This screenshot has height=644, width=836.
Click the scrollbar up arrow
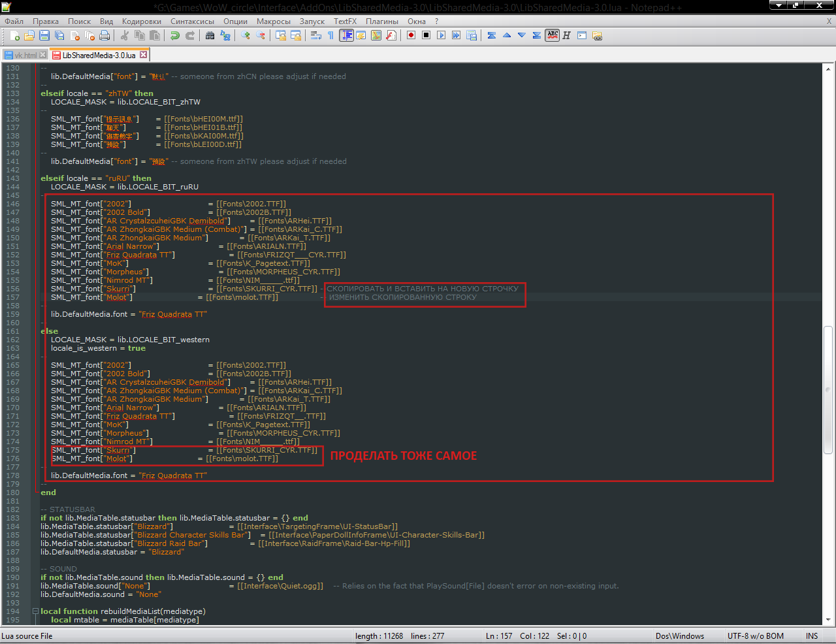coord(828,69)
